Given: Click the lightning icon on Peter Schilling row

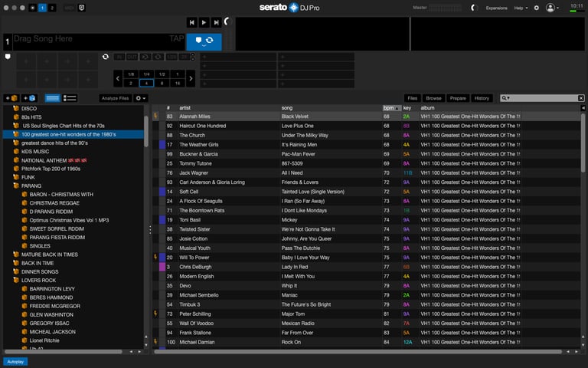Looking at the screenshot, I should click(155, 313).
